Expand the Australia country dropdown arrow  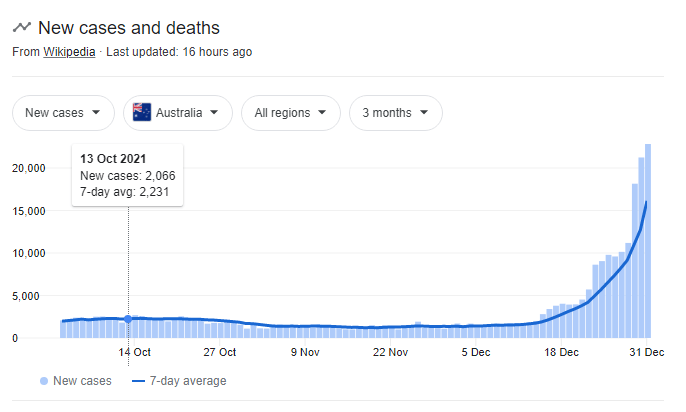(x=215, y=113)
